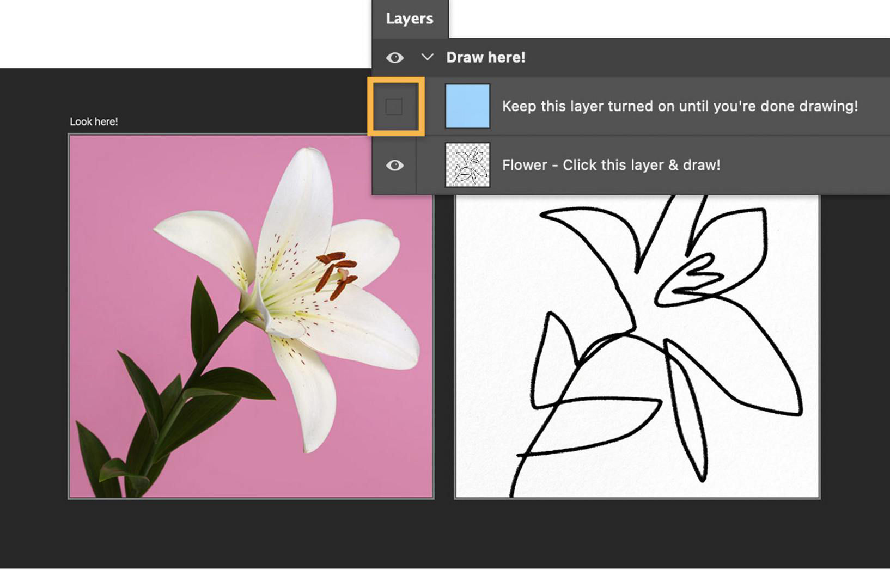This screenshot has width=890, height=588.
Task: Click the eye icon beside the Flower layer
Action: point(396,165)
